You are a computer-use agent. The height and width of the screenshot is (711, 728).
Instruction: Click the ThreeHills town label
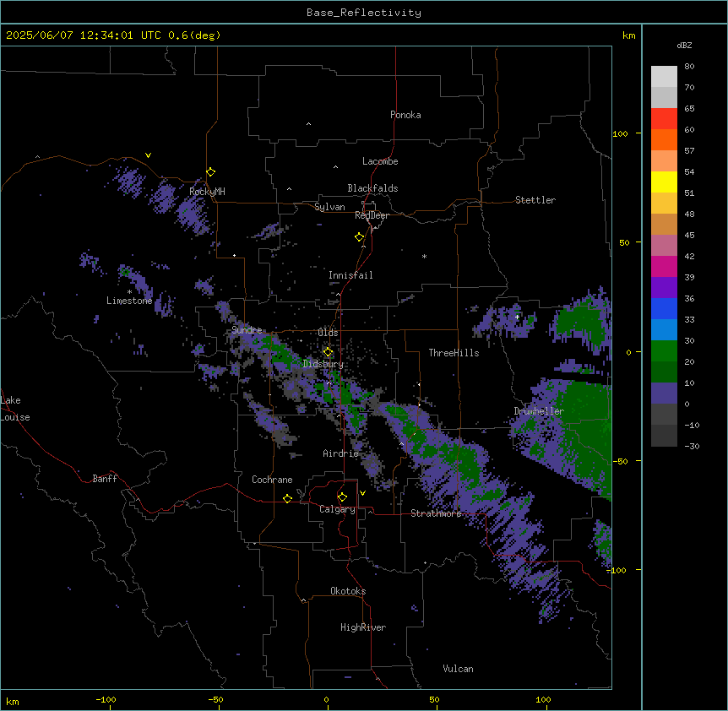pyautogui.click(x=454, y=353)
